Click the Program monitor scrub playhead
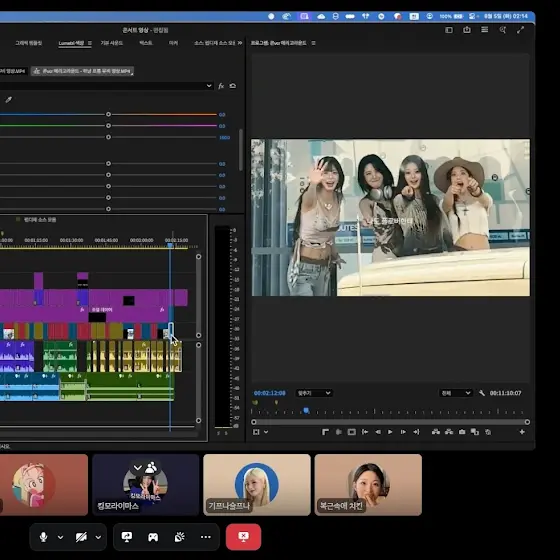The image size is (560, 560). 306,410
